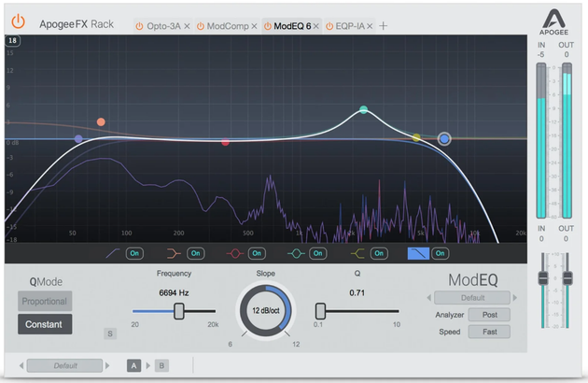This screenshot has width=588, height=383.
Task: Open the rack Default preset dropdown at bottom
Action: click(64, 366)
